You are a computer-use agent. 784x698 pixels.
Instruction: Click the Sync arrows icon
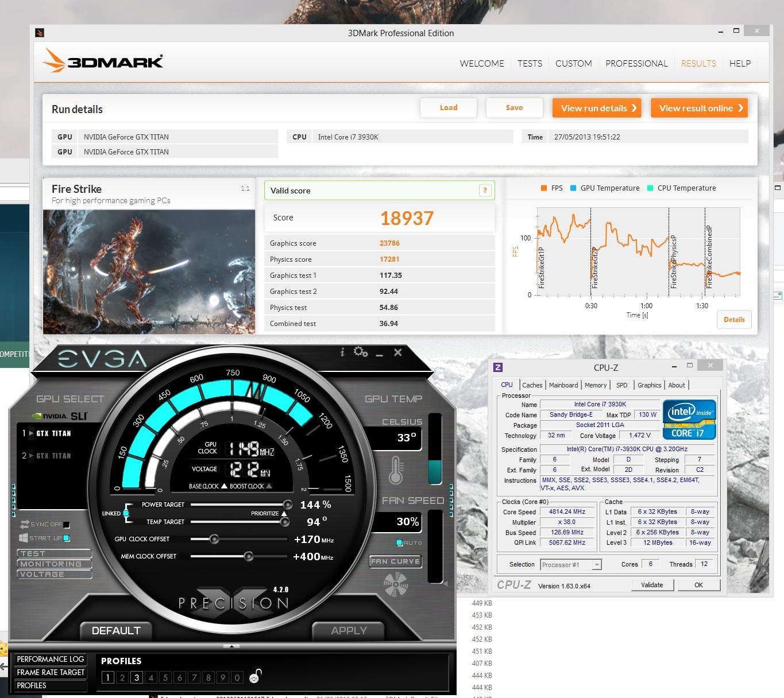point(25,524)
